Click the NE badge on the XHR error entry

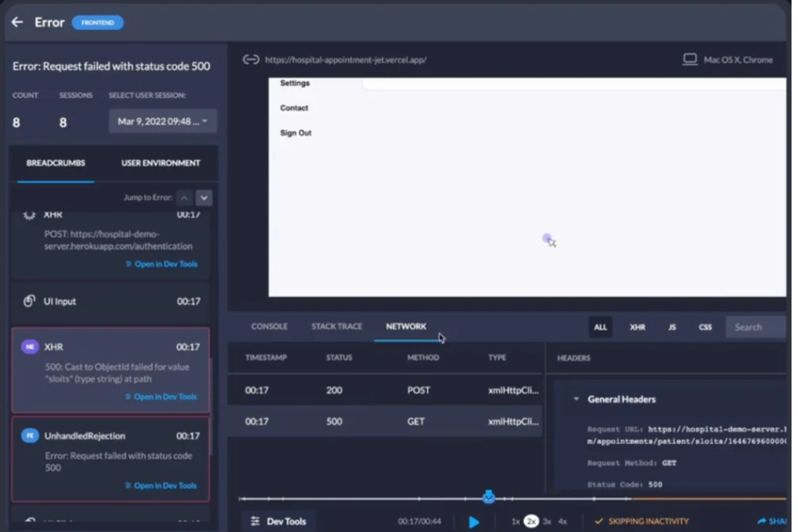(30, 347)
